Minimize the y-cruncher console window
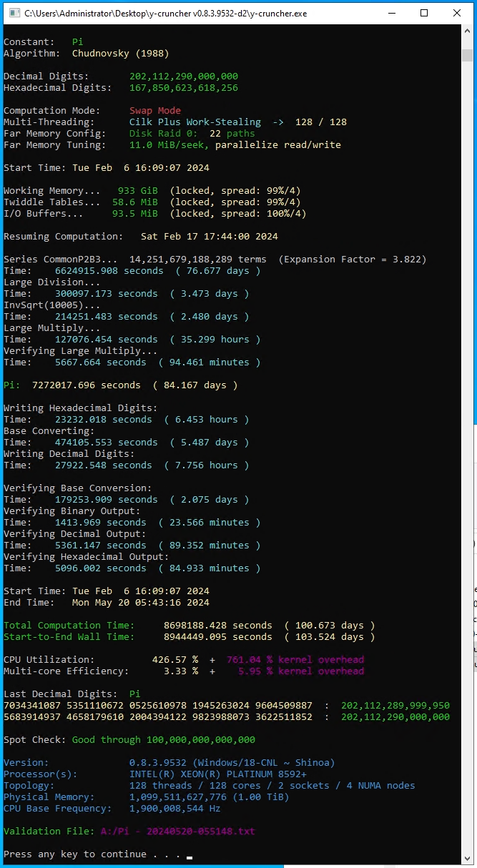477x868 pixels. coord(391,13)
